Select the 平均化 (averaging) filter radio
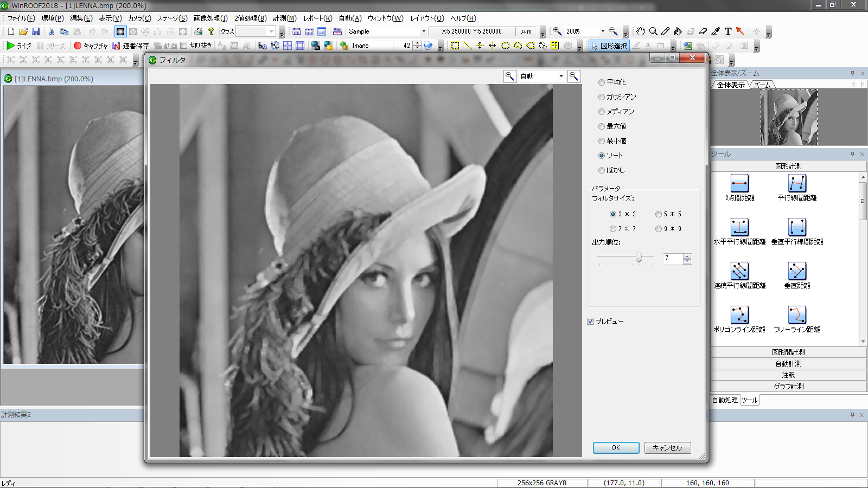The image size is (868, 488). pyautogui.click(x=602, y=82)
